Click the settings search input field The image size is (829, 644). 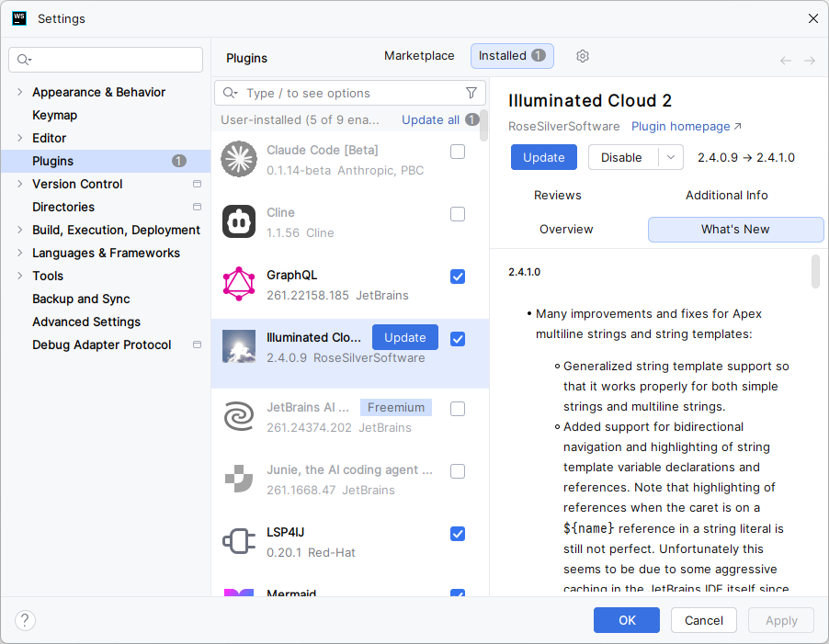106,60
